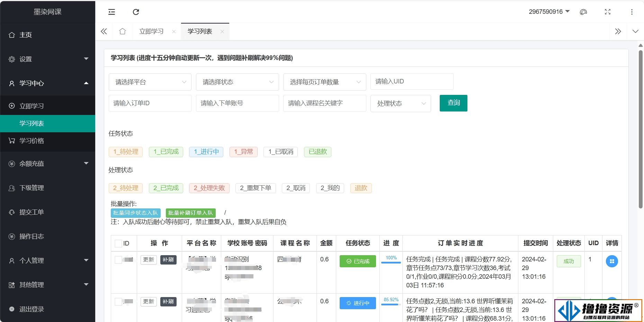
Task: Collapse the sidebar with the menu-fold icon
Action: [x=111, y=12]
